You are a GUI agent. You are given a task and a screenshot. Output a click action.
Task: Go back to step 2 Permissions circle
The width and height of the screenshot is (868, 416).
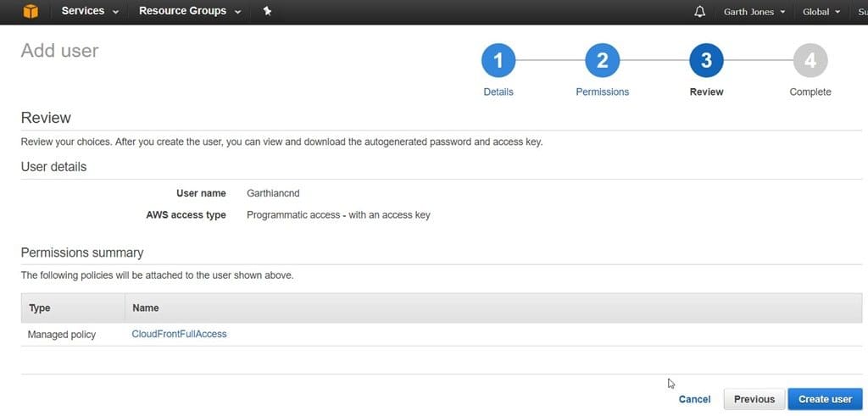[x=603, y=60]
